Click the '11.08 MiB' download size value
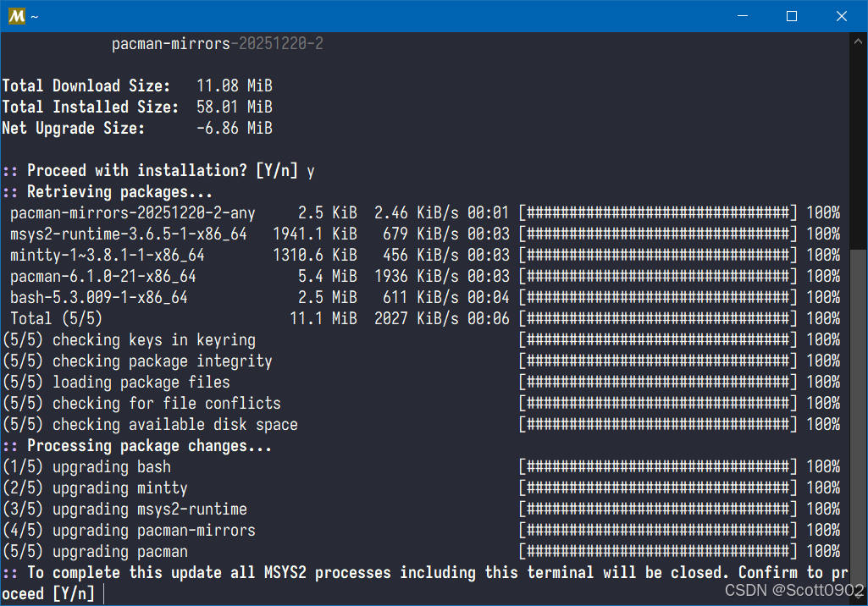 tap(235, 85)
